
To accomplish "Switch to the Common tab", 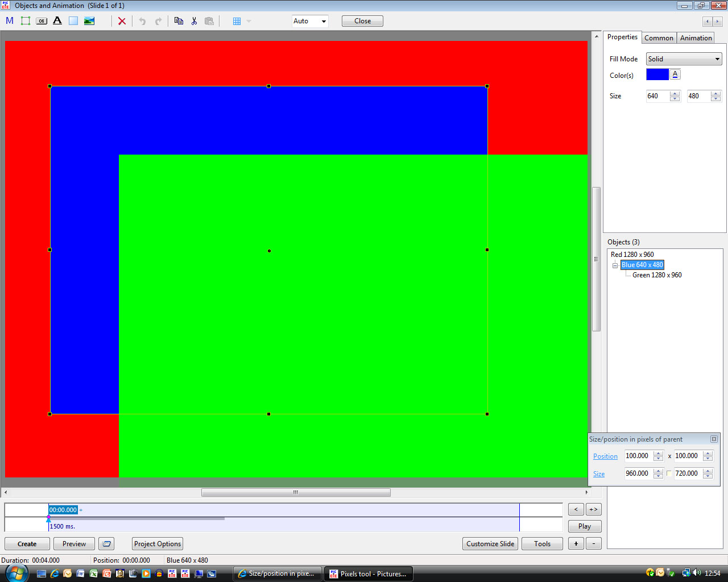I will coord(659,38).
